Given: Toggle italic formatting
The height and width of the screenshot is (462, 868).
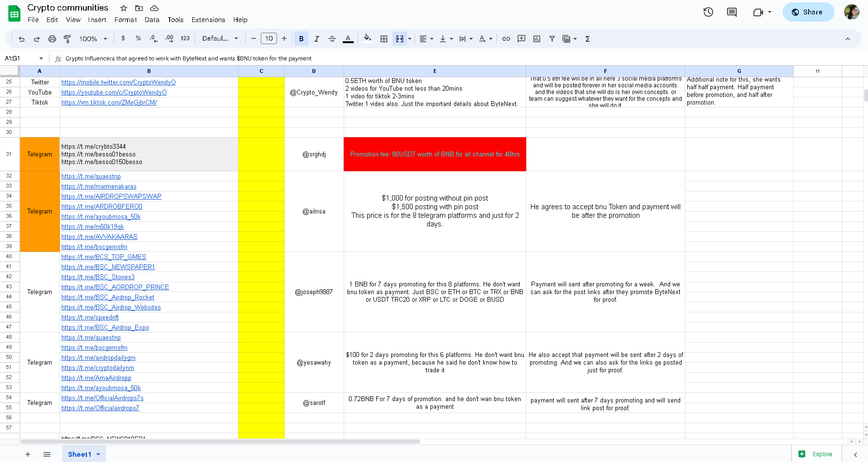Looking at the screenshot, I should pos(317,39).
